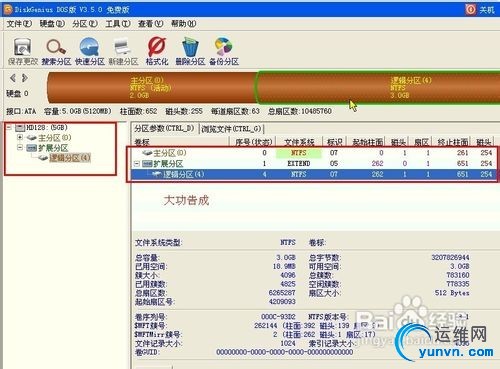Open the 查看(V) menu

pos(151,24)
